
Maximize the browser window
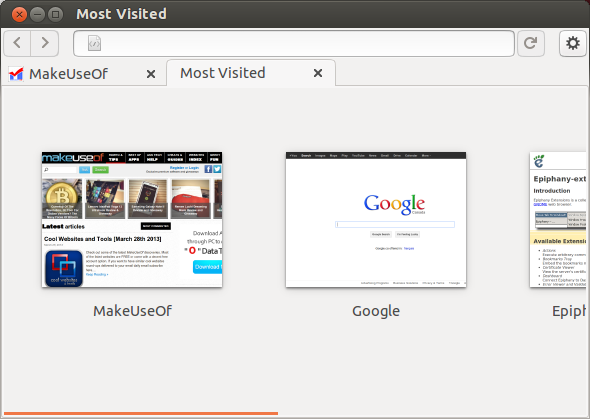pyautogui.click(x=55, y=15)
